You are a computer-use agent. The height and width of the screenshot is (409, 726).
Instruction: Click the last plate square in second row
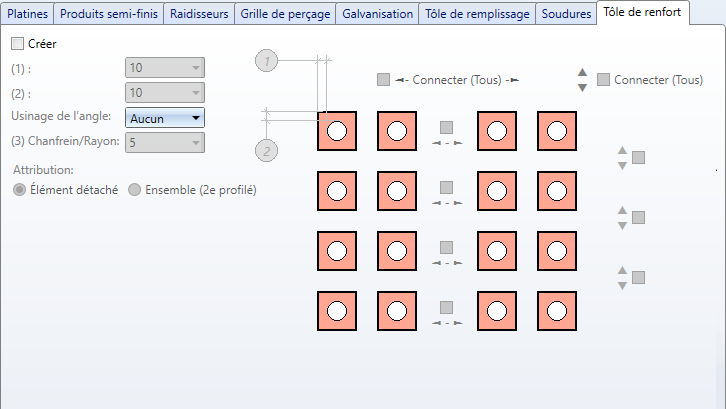(x=557, y=191)
